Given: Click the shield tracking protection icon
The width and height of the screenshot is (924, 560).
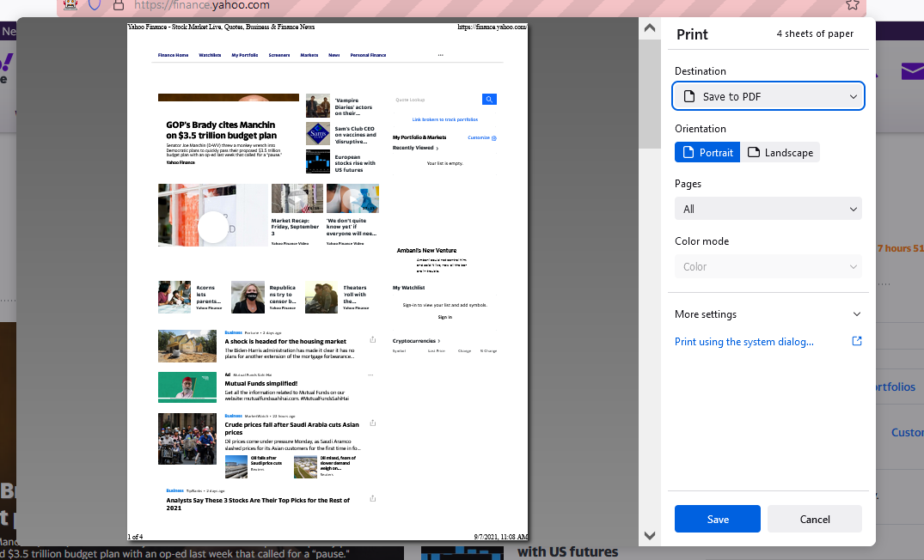Looking at the screenshot, I should coord(95,4).
